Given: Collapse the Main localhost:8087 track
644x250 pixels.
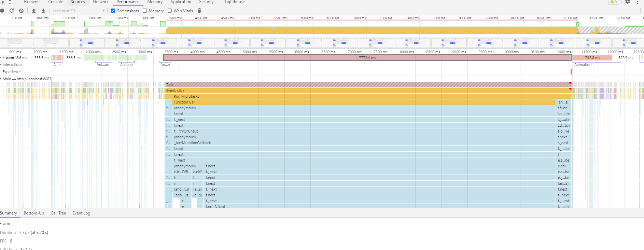Looking at the screenshot, I should click(x=1, y=79).
